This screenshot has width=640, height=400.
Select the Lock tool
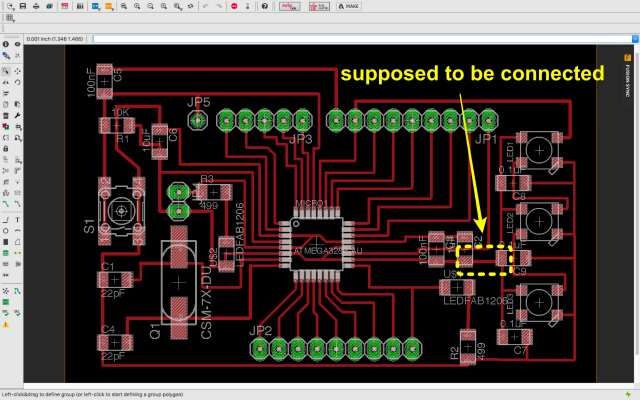[x=6, y=149]
